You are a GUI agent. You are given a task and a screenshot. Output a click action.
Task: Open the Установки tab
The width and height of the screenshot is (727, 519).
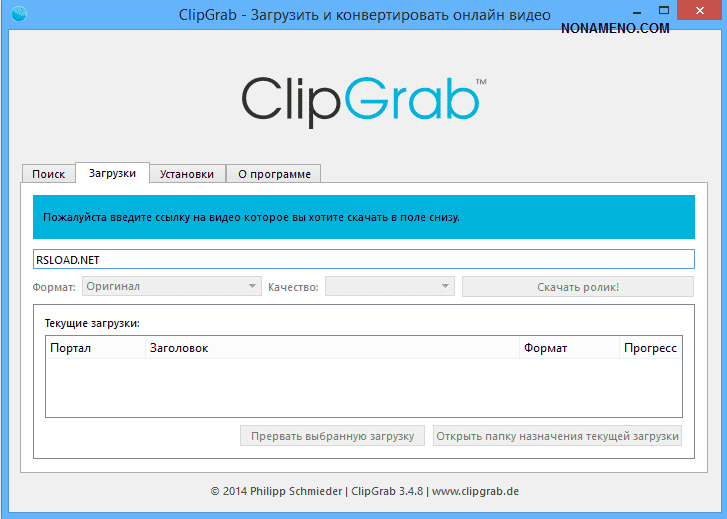point(187,174)
